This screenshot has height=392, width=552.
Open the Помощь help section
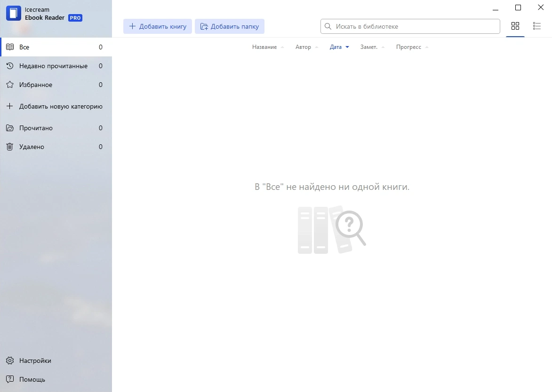coord(56,379)
